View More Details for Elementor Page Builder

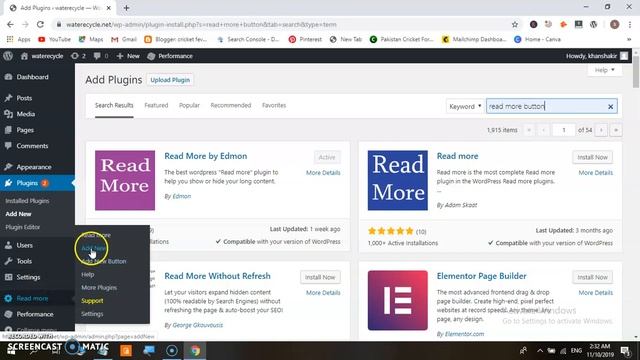point(596,293)
